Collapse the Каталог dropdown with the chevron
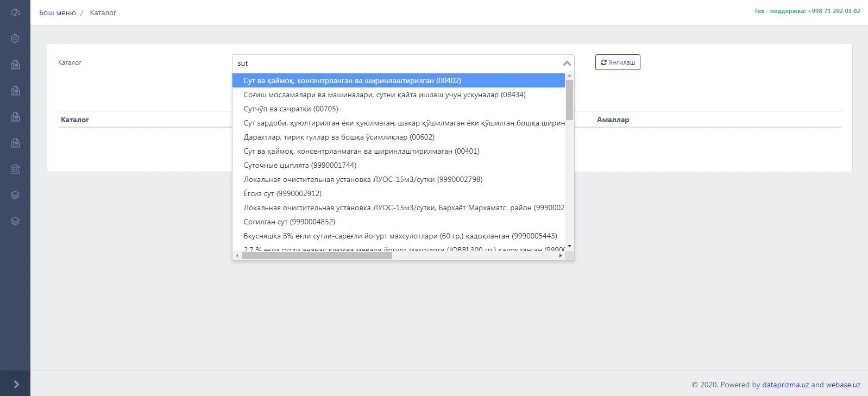The width and height of the screenshot is (868, 396). click(567, 64)
